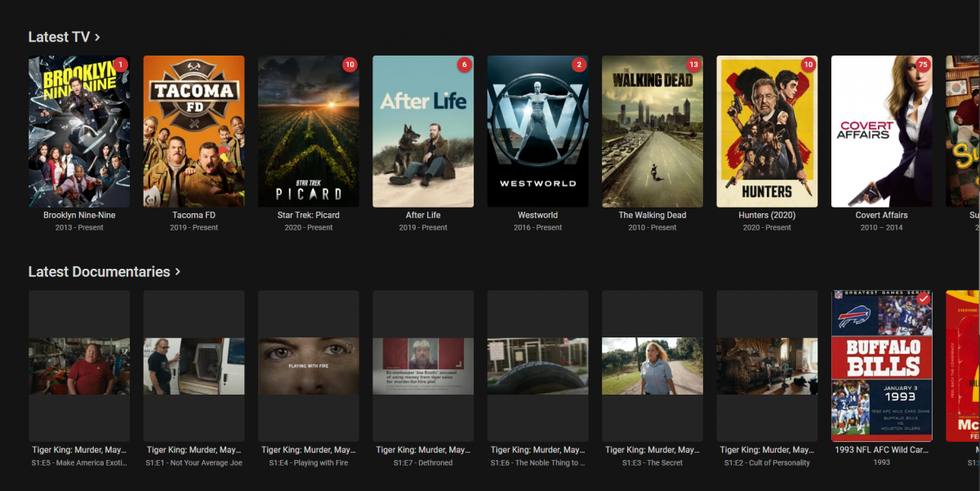Open The Walking Dead poster

(653, 131)
